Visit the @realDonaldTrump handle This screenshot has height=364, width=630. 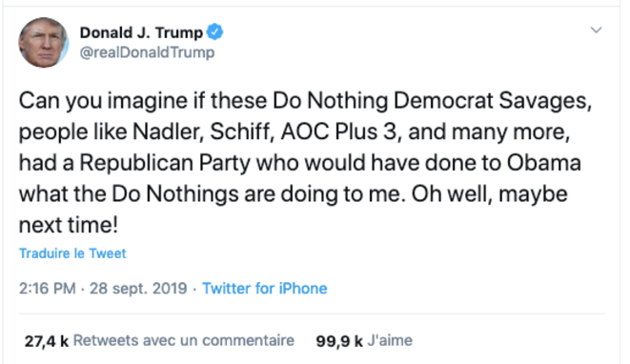pyautogui.click(x=147, y=52)
